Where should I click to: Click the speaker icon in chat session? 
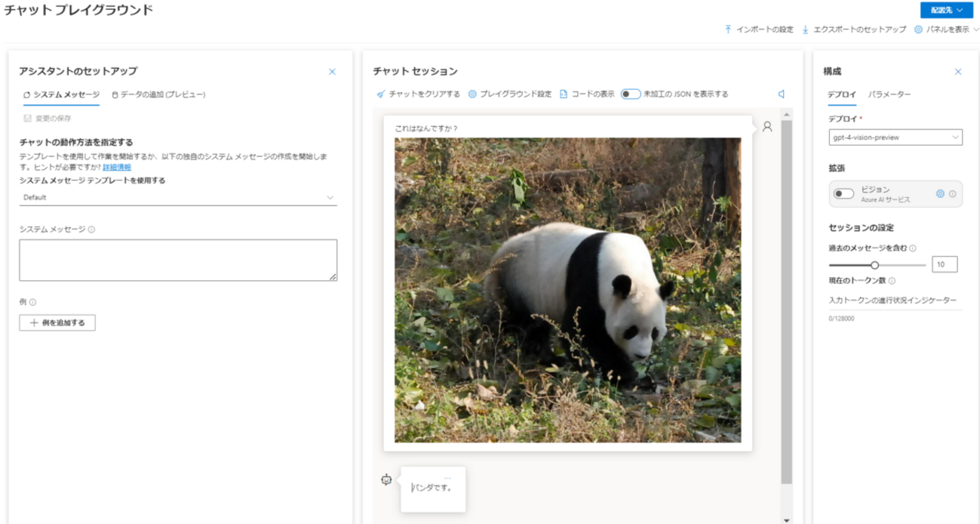(x=782, y=94)
